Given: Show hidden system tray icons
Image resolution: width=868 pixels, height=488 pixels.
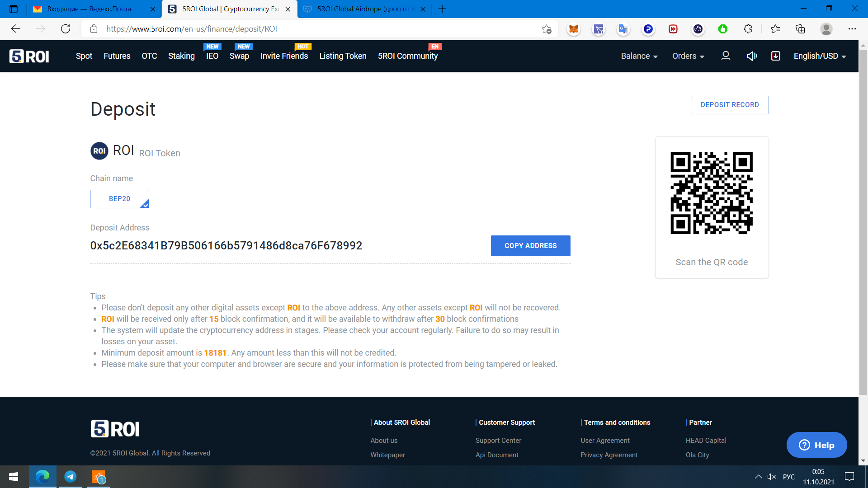Looking at the screenshot, I should pyautogui.click(x=758, y=477).
